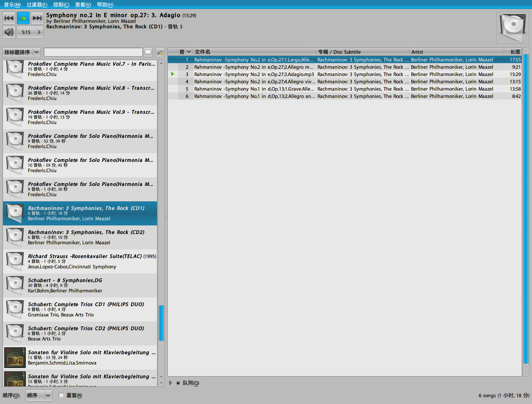Open the 音乐(M) menu
The image size is (532, 404).
click(x=12, y=5)
